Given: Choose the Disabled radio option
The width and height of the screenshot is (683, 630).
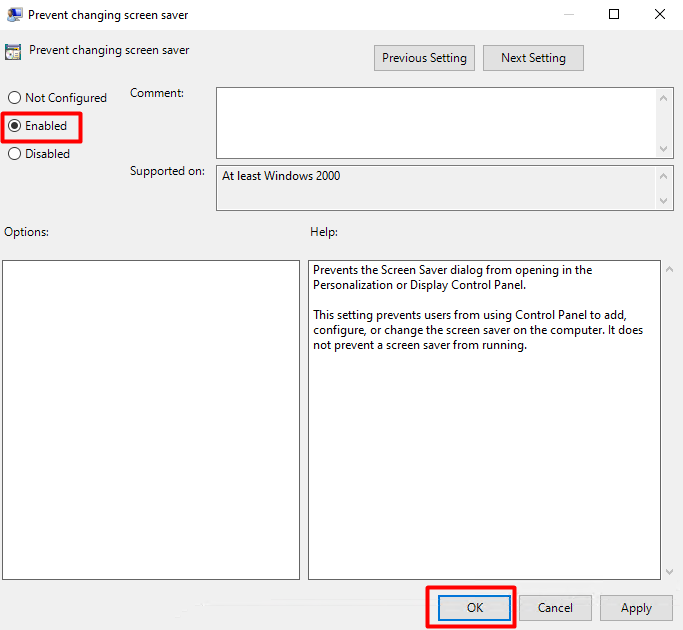Looking at the screenshot, I should (x=14, y=154).
